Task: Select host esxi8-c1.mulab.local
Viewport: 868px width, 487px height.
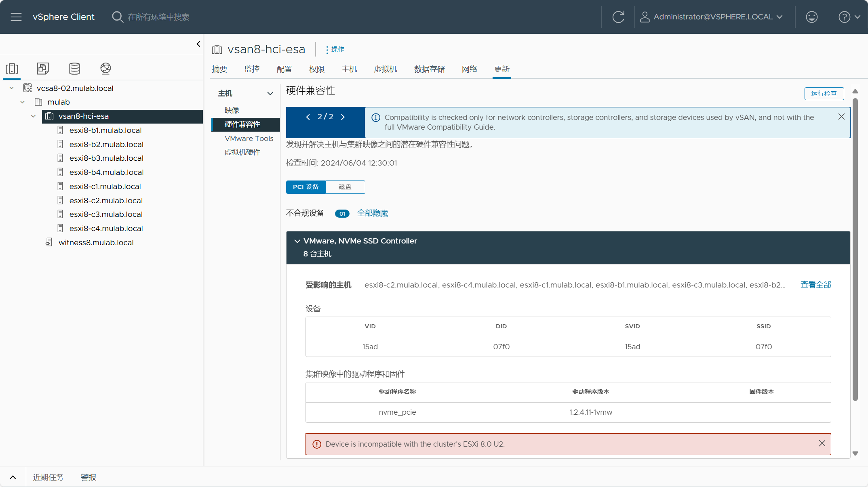Action: 105,187
